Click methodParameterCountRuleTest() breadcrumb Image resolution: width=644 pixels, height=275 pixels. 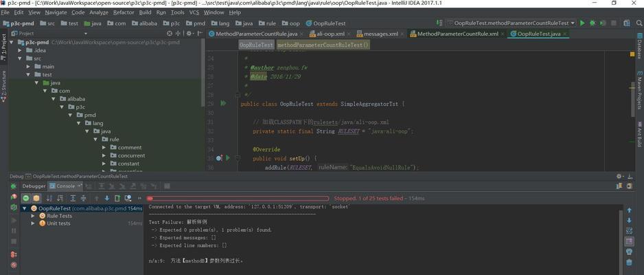(323, 45)
